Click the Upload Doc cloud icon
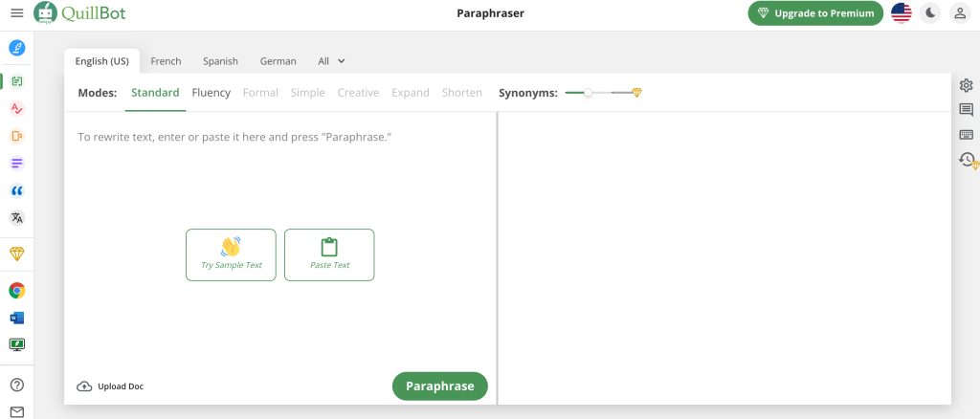 pyautogui.click(x=84, y=386)
